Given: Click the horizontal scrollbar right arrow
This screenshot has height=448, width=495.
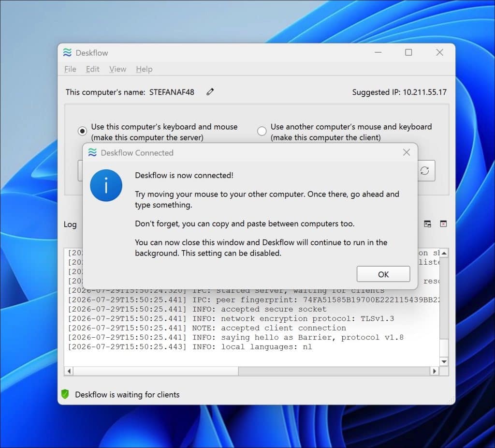Looking at the screenshot, I should point(435,371).
